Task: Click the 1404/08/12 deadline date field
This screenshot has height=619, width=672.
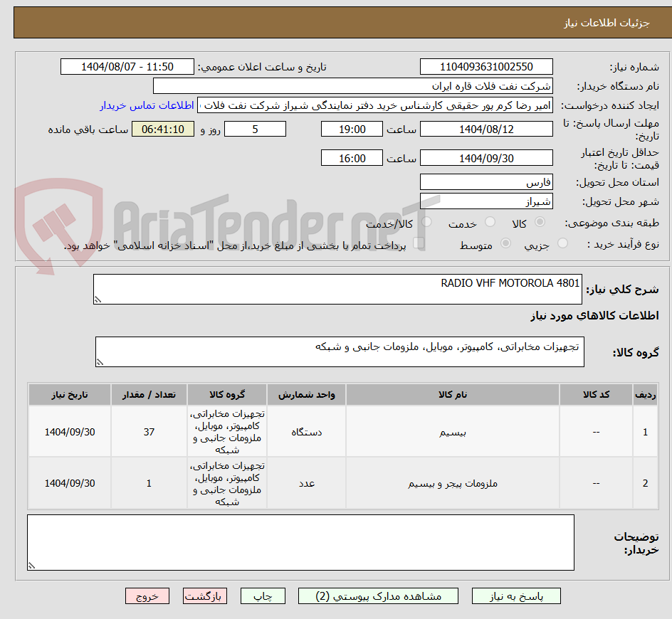Action: pos(486,129)
